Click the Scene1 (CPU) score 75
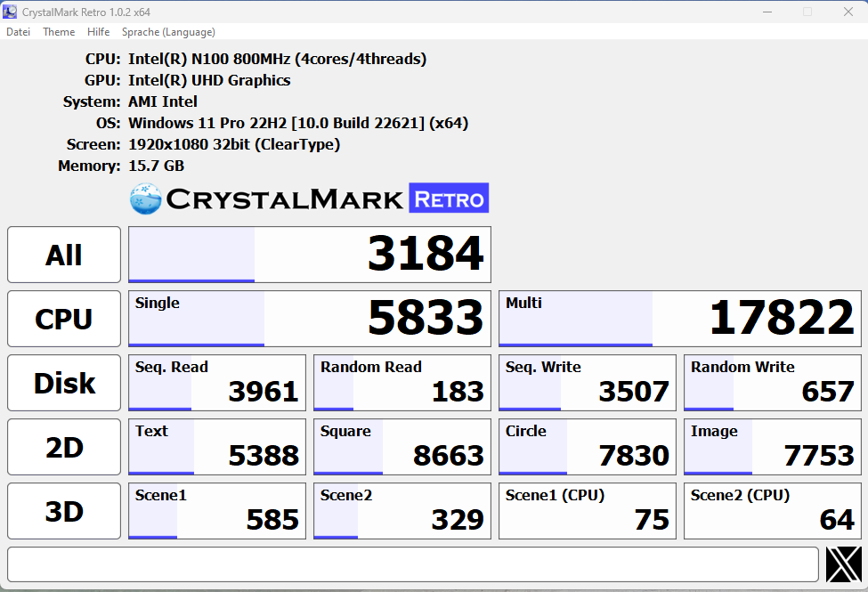The image size is (868, 592). tap(588, 511)
